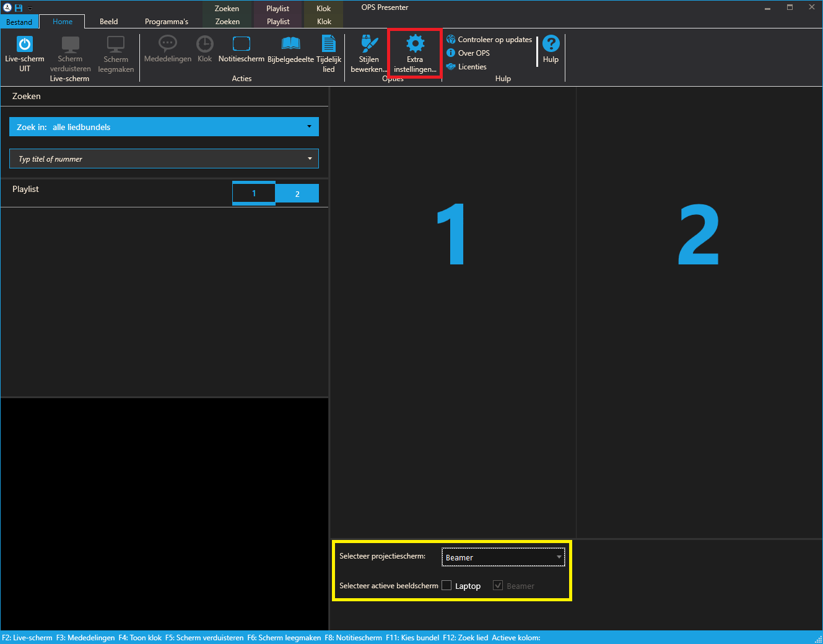Open the Bijbelgedeelte book icon
This screenshot has width=823, height=644.
click(x=290, y=43)
